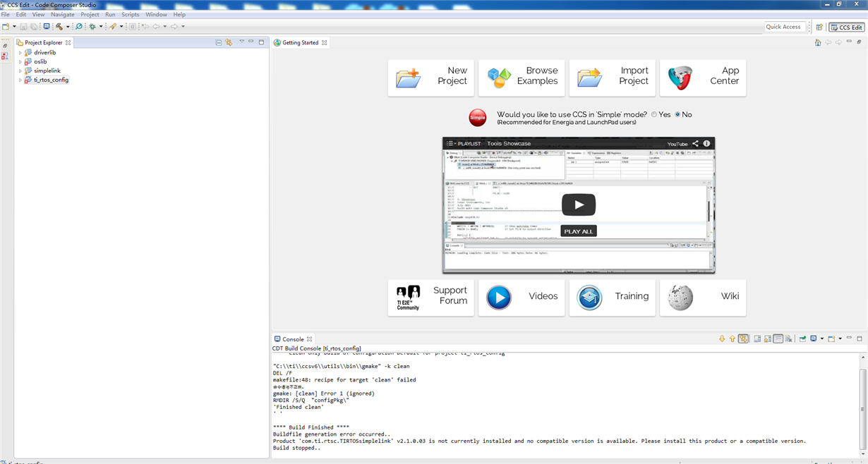Screen dimensions: 868x464
Task: Click the PLAY ALL button on video
Action: tap(579, 231)
